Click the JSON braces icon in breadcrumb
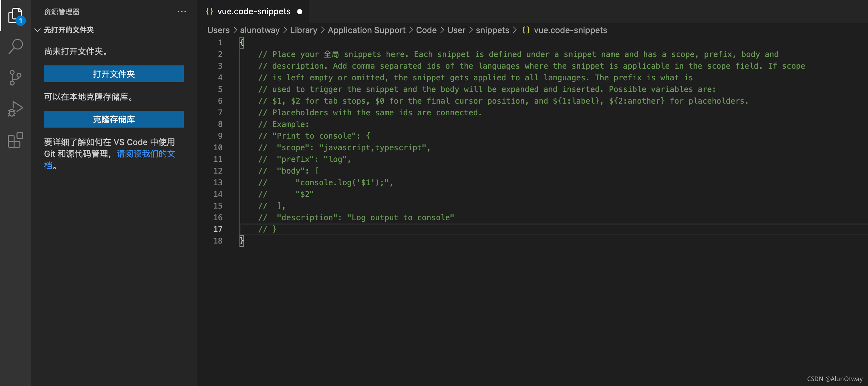The height and width of the screenshot is (386, 868). (x=526, y=30)
